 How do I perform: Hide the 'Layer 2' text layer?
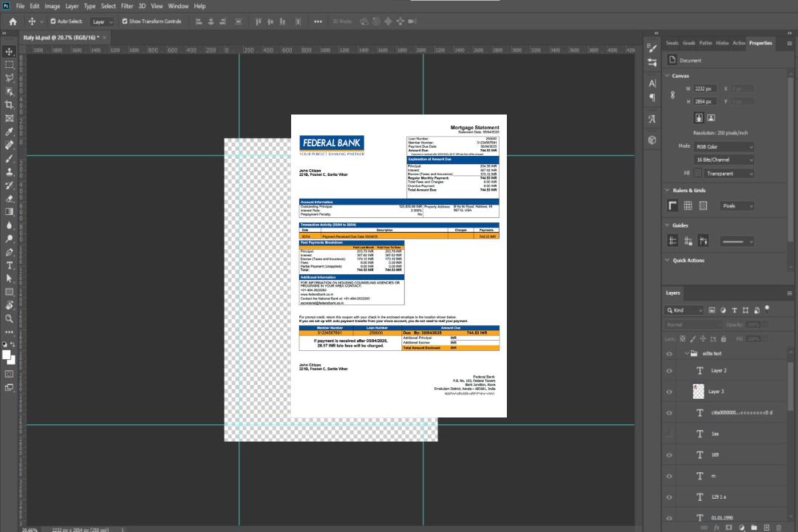pos(669,371)
